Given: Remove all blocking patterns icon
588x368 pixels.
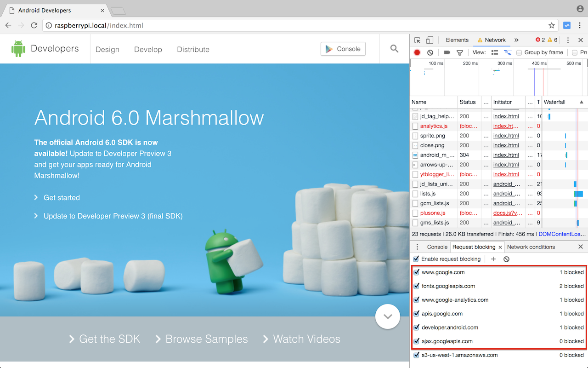Looking at the screenshot, I should (x=506, y=259).
